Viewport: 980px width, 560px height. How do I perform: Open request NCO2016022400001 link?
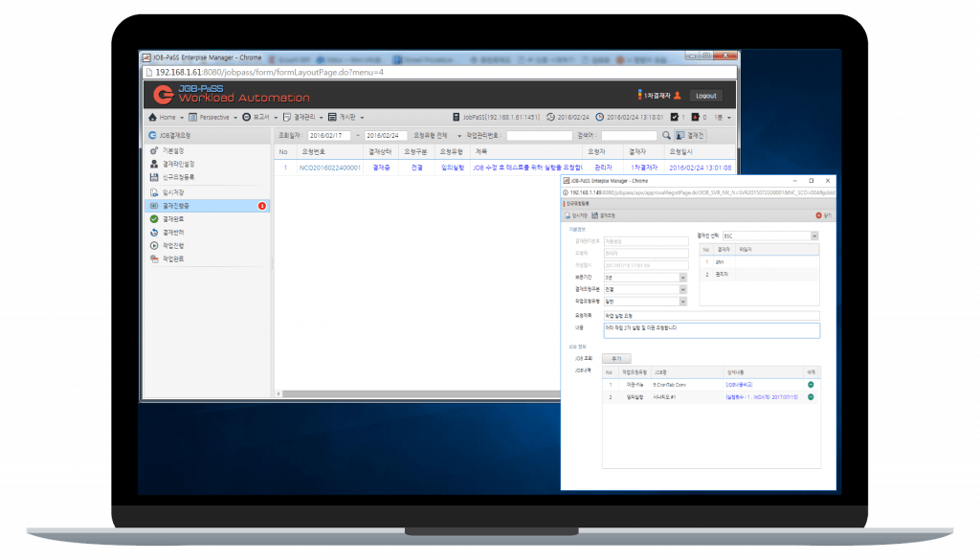tap(329, 168)
